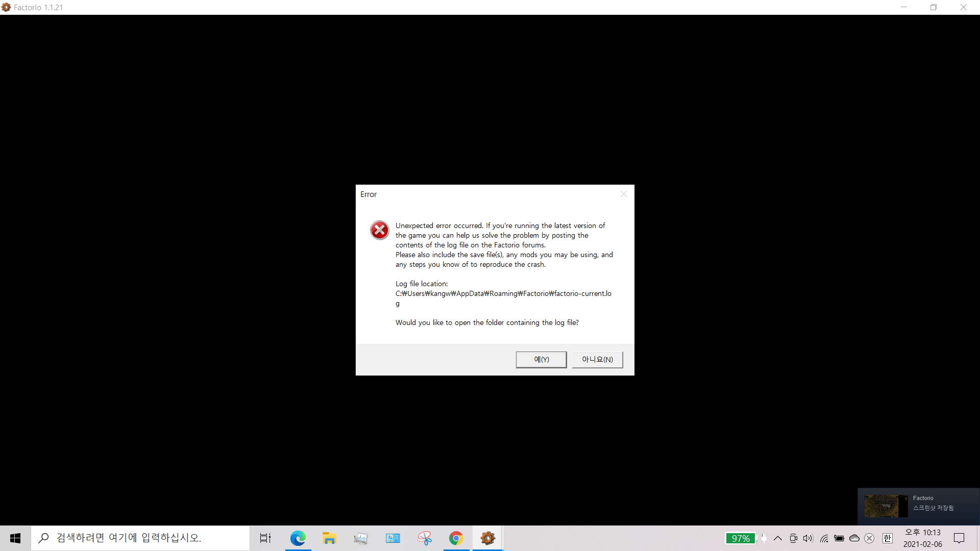Minimize the Factorio window
Screen dimensions: 980x551
904,7
